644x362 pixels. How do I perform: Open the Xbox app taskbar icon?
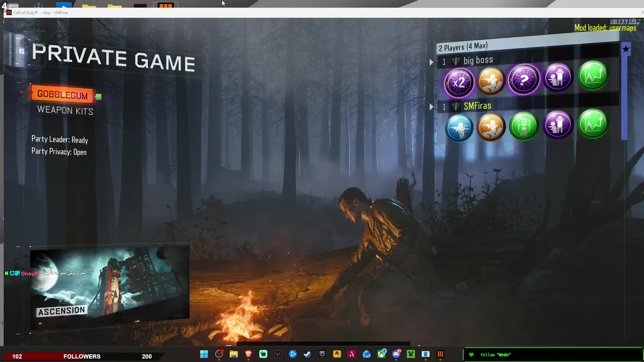pos(381,354)
